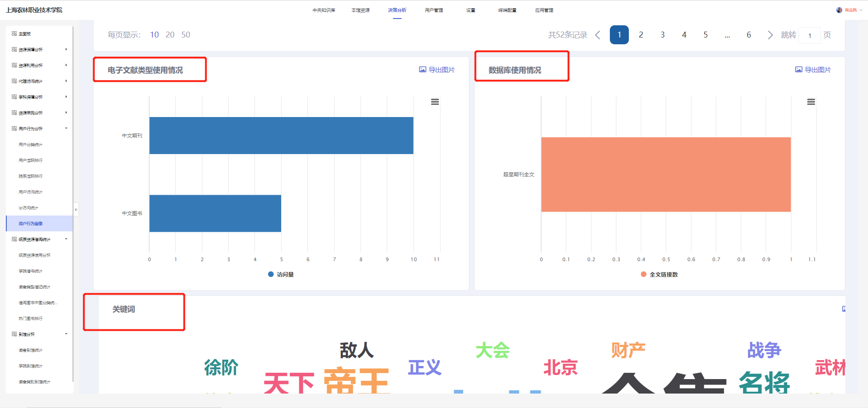Click the icon beside 资源采购分析
Viewport: 868px width, 408px height.
[x=14, y=113]
